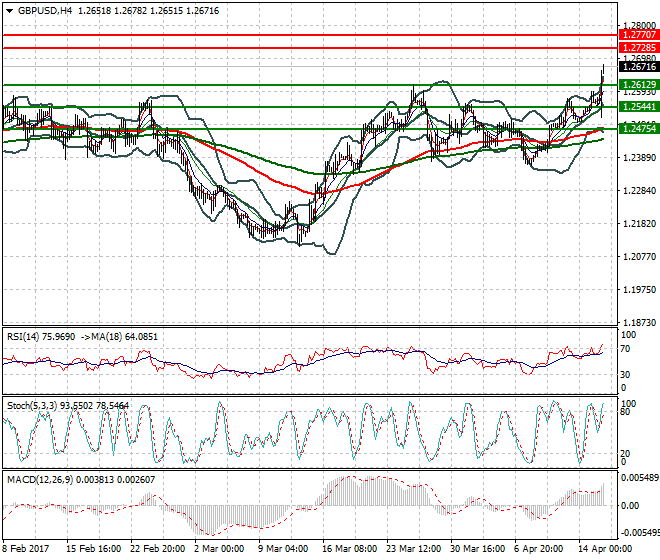
Task: Select the green 1.26129 support price label
Action: [639, 85]
